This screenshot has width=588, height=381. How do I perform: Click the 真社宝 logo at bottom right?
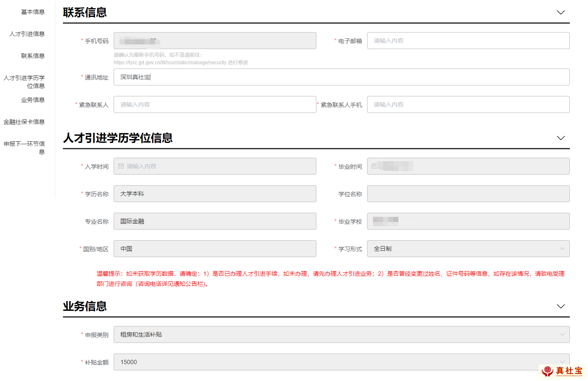562,371
